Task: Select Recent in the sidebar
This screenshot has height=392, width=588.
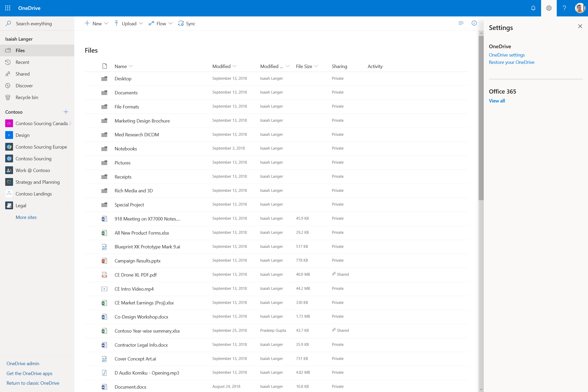Action: [22, 62]
